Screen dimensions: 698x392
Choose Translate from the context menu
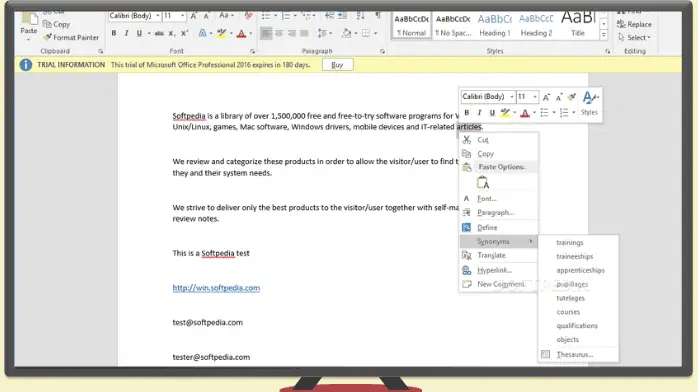[x=499, y=255]
